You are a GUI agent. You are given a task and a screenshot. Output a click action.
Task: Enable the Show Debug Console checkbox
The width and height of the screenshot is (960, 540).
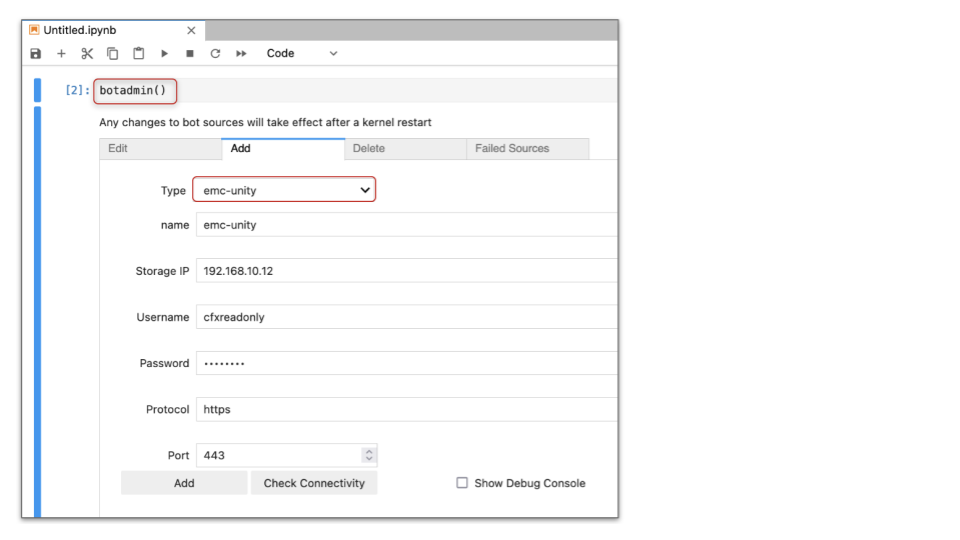[x=462, y=483]
